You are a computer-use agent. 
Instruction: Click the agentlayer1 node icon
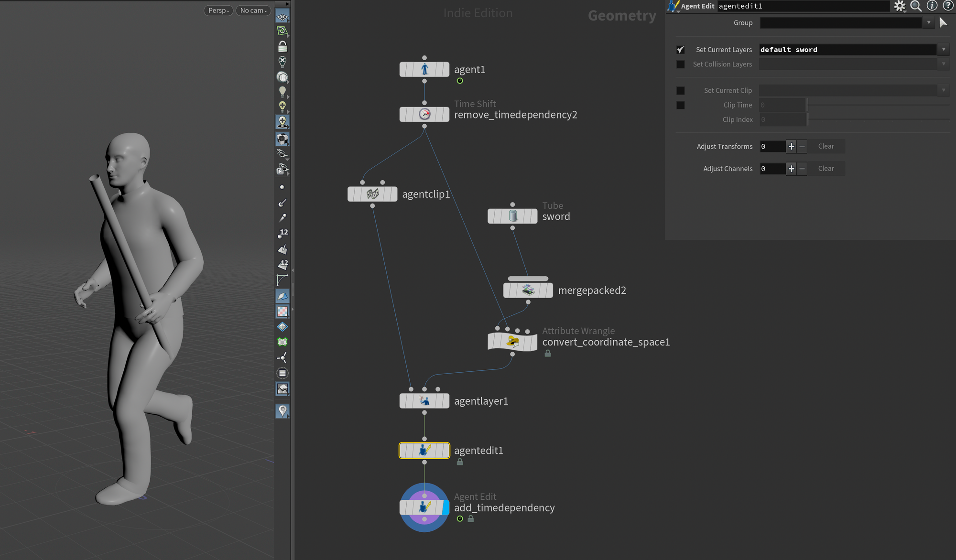click(424, 401)
